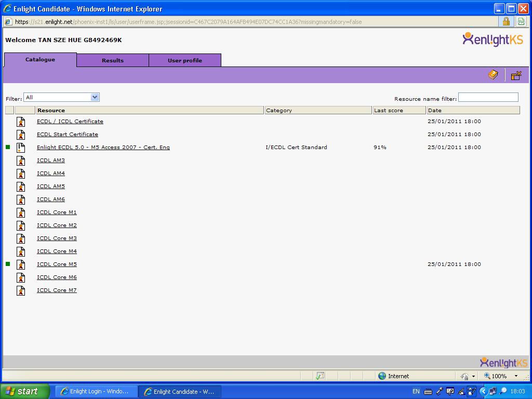The image size is (532, 399).
Task: Click the certificate icon for ECDL Start Certificate
Action: click(x=21, y=135)
